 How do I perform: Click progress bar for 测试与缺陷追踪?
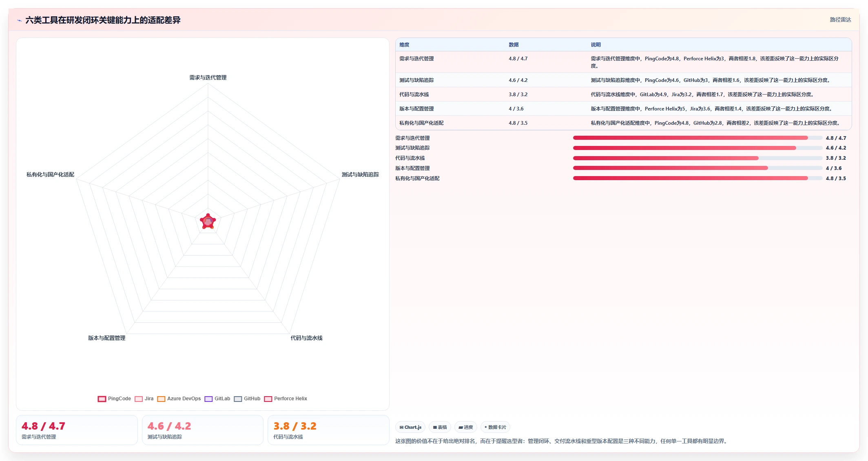[697, 148]
